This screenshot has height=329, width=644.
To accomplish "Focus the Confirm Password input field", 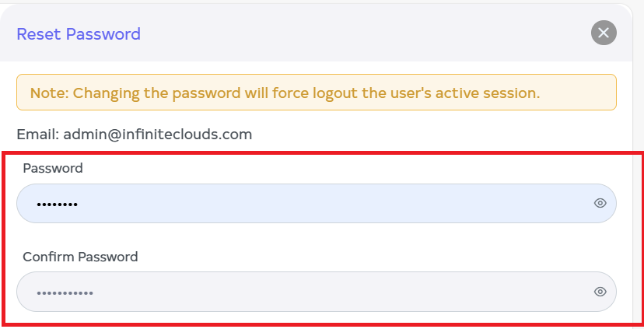I will (x=311, y=292).
